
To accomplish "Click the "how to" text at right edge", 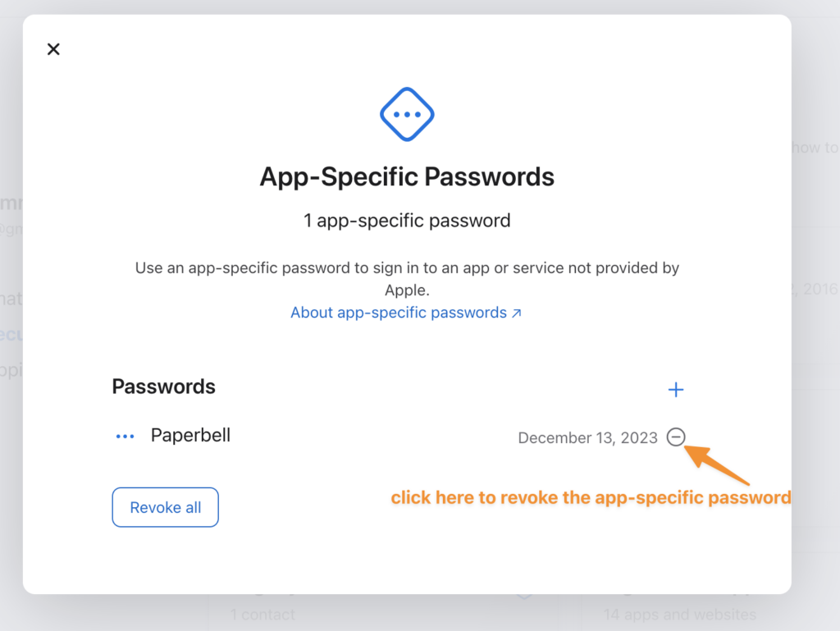I will [814, 148].
